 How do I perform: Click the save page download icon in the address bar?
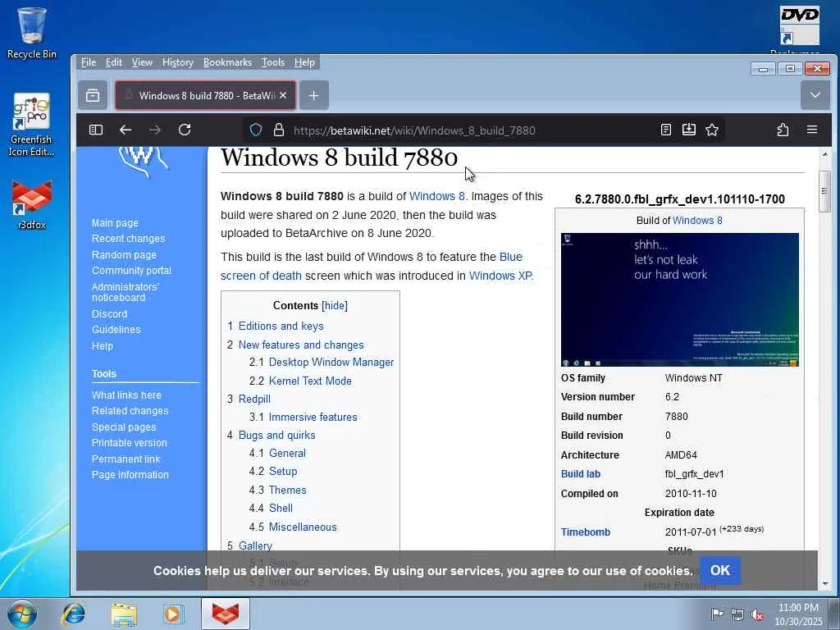689,130
